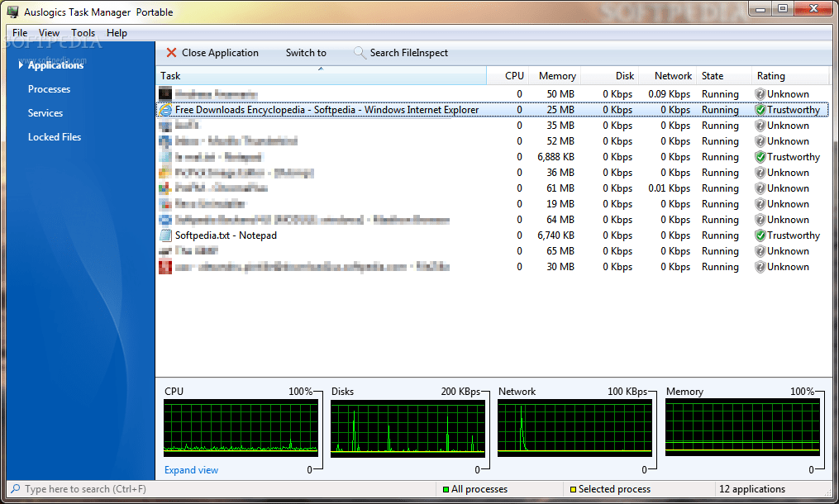Screen dimensions: 839x504
Task: Click the Search FileInspect magnifier icon
Action: pyautogui.click(x=360, y=52)
